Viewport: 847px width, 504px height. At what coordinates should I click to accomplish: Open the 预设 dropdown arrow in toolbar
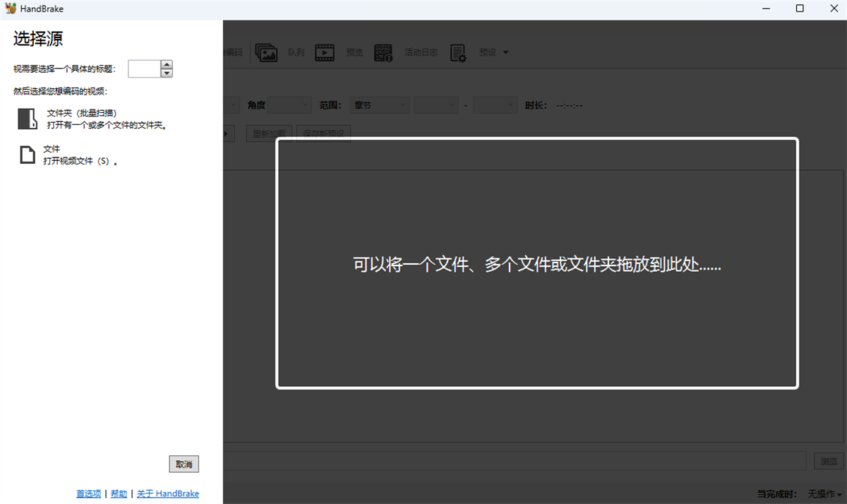505,52
